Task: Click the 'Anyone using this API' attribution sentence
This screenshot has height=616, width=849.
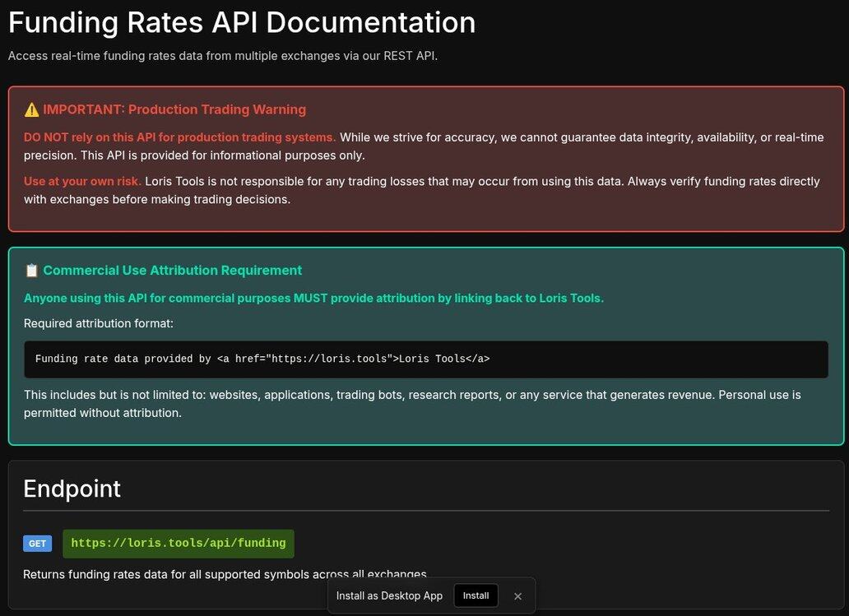Action: pyautogui.click(x=313, y=299)
